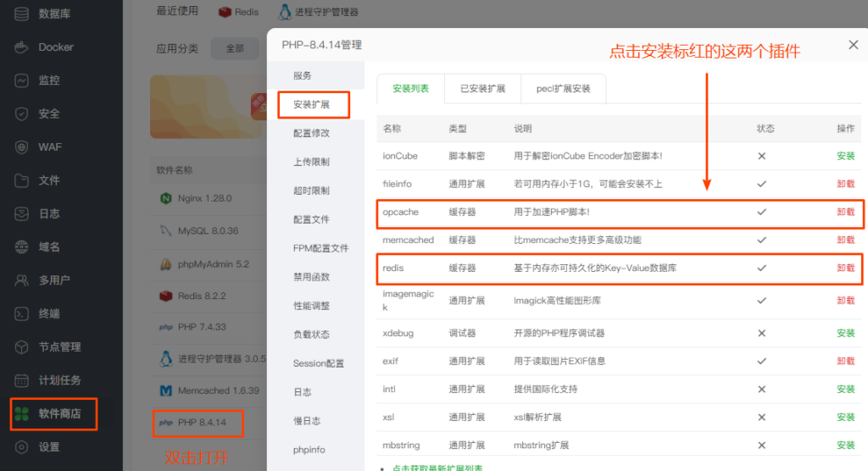Click the MySQL 8.0.36 dolphin icon
Image resolution: width=868 pixels, height=471 pixels.
point(165,230)
